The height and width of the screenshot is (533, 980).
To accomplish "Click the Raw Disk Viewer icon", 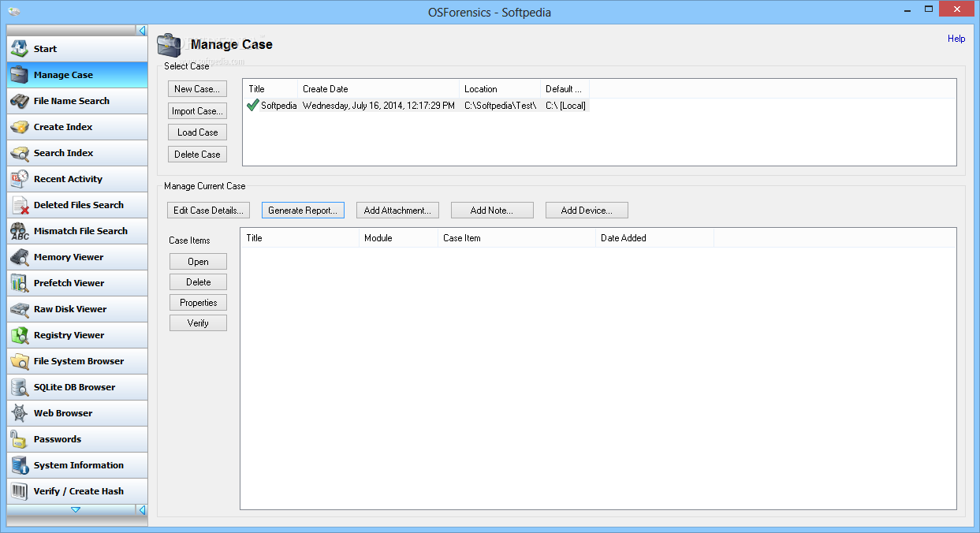I will coord(20,309).
